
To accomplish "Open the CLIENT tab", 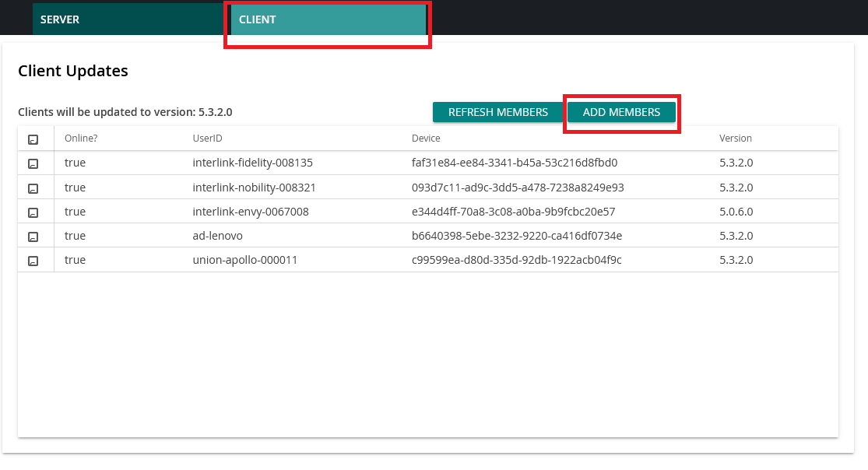I will [x=329, y=19].
